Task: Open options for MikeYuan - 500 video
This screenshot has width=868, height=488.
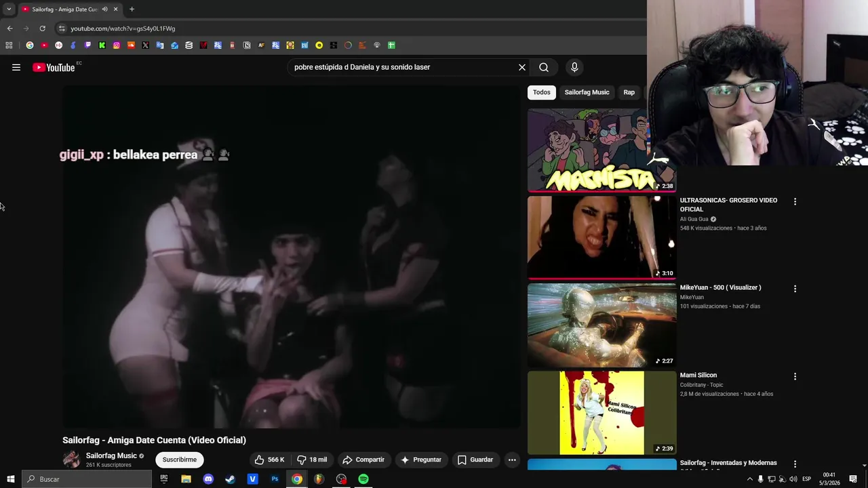Action: click(x=795, y=289)
